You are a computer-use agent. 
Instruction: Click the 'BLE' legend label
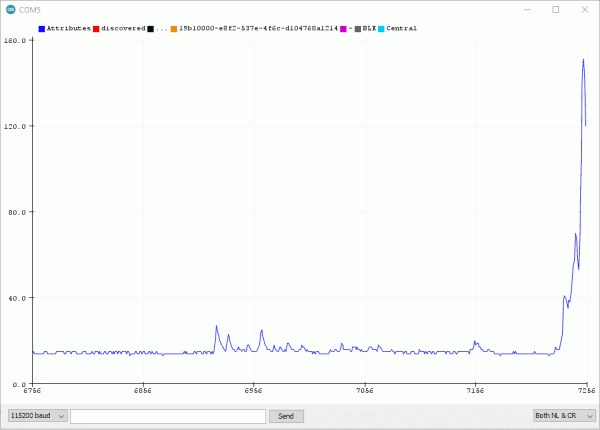point(369,28)
